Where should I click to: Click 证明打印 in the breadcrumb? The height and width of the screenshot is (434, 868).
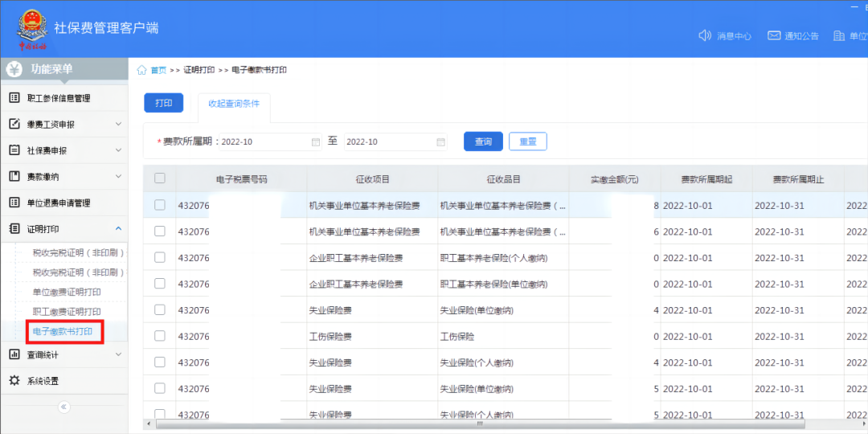[199, 70]
